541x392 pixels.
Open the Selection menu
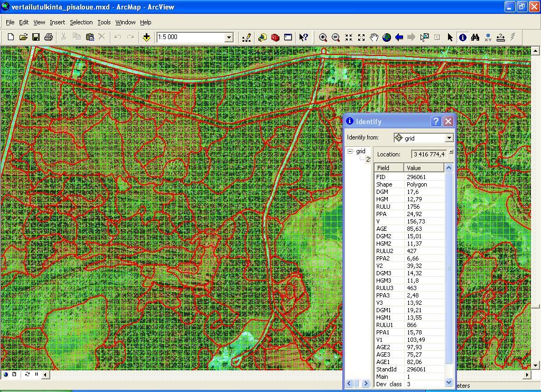[x=81, y=22]
